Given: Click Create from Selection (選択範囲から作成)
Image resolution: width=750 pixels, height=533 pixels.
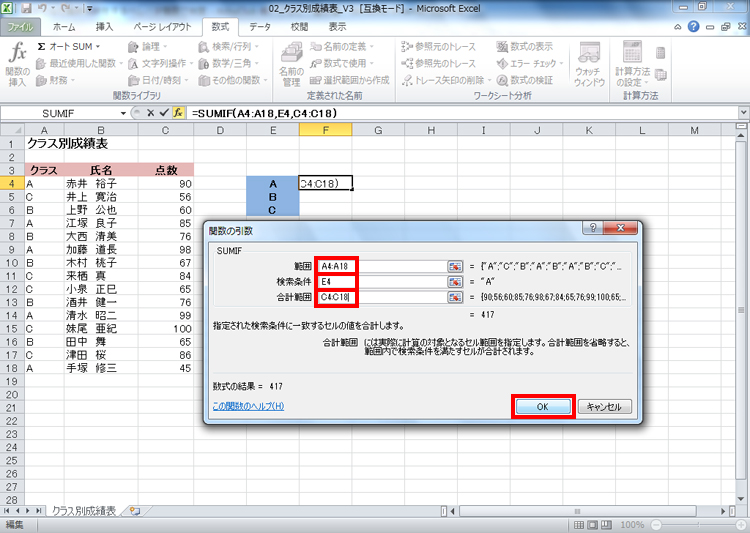Looking at the screenshot, I should point(350,80).
